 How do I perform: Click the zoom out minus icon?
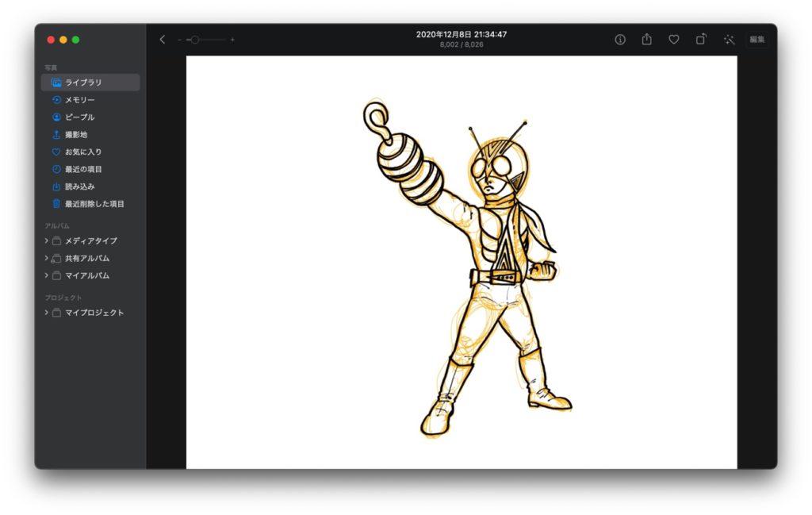[180, 40]
